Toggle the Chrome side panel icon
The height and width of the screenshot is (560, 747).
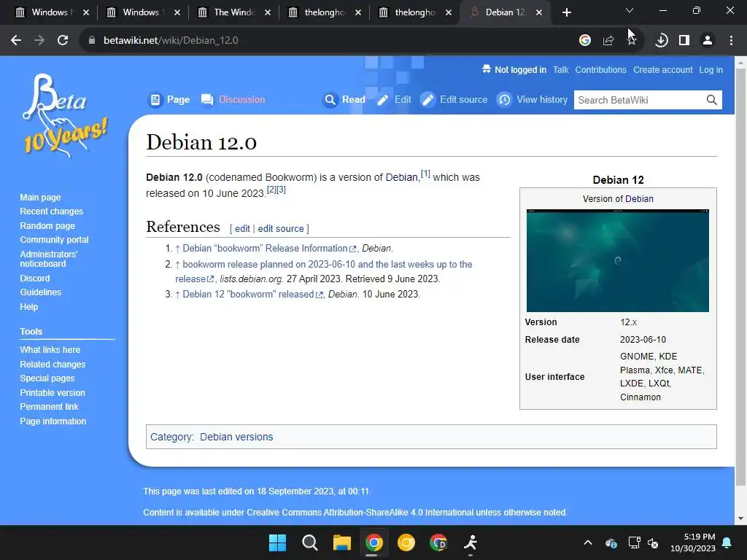[x=684, y=41]
